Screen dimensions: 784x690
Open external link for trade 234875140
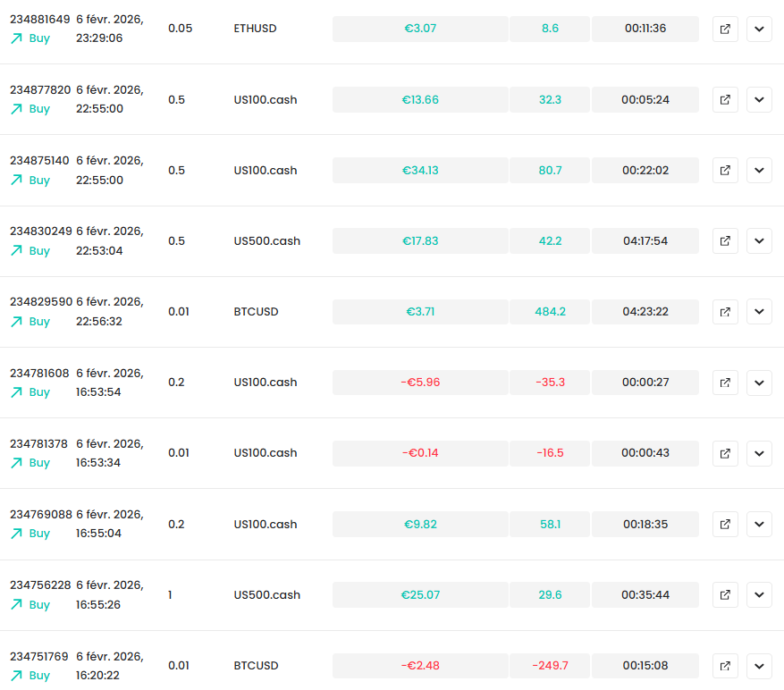pos(725,171)
